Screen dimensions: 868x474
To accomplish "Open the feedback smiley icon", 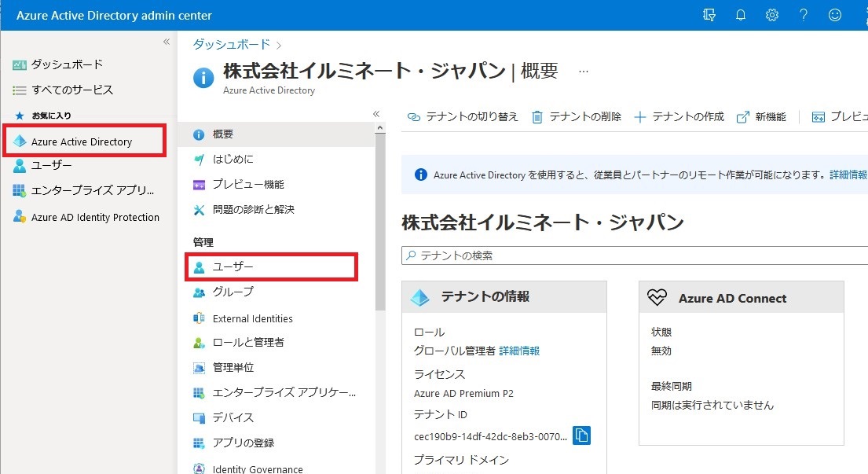I will [x=835, y=15].
